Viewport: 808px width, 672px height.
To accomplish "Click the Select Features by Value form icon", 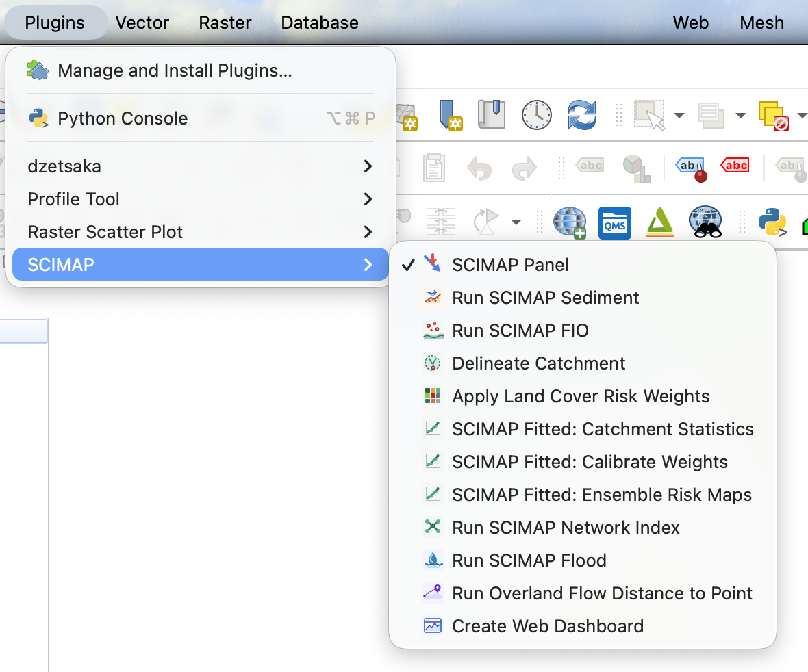I will pos(711,116).
